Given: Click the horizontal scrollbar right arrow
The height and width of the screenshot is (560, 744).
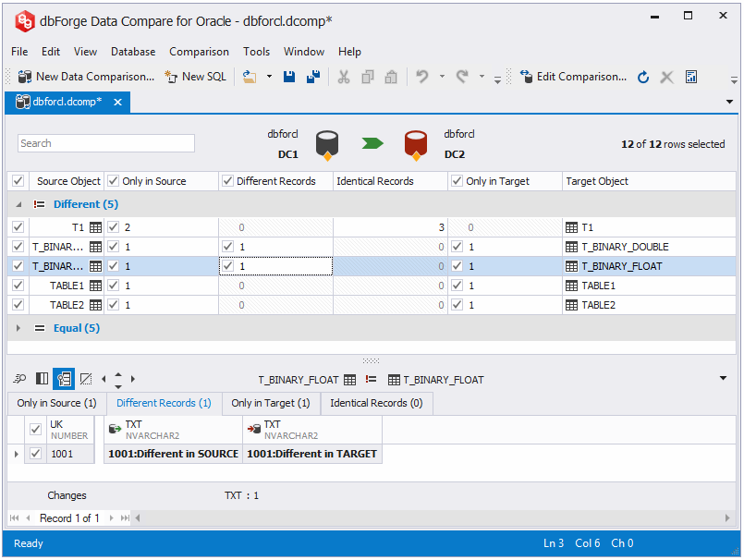Looking at the screenshot, I should pyautogui.click(x=727, y=518).
